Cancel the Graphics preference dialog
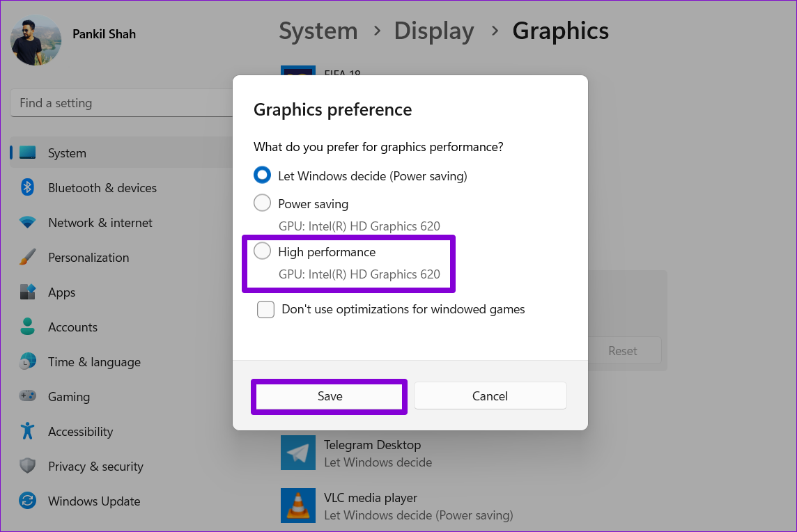797x532 pixels. tap(490, 396)
